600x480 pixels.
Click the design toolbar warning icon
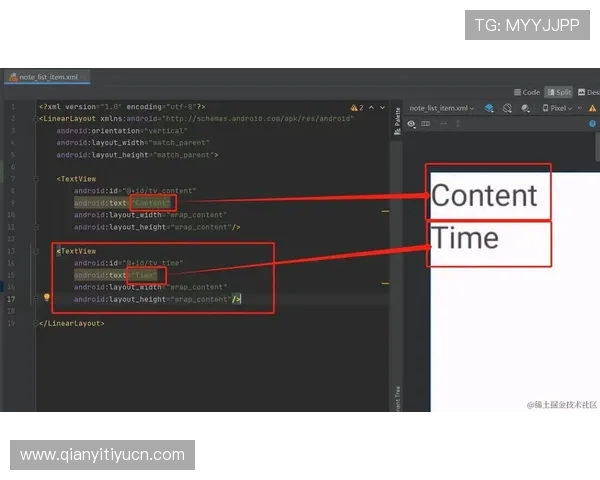pos(593,109)
